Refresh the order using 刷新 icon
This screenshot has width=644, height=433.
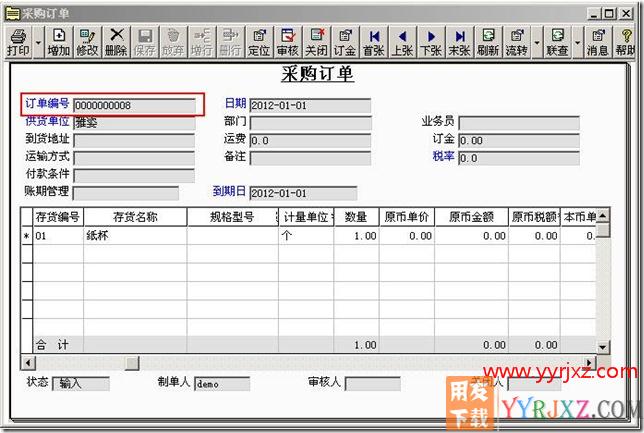[x=488, y=42]
